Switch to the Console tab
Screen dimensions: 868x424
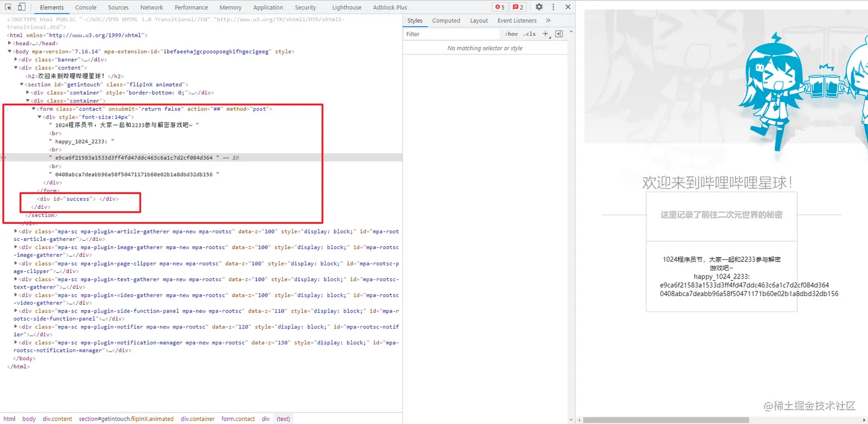[x=86, y=7]
